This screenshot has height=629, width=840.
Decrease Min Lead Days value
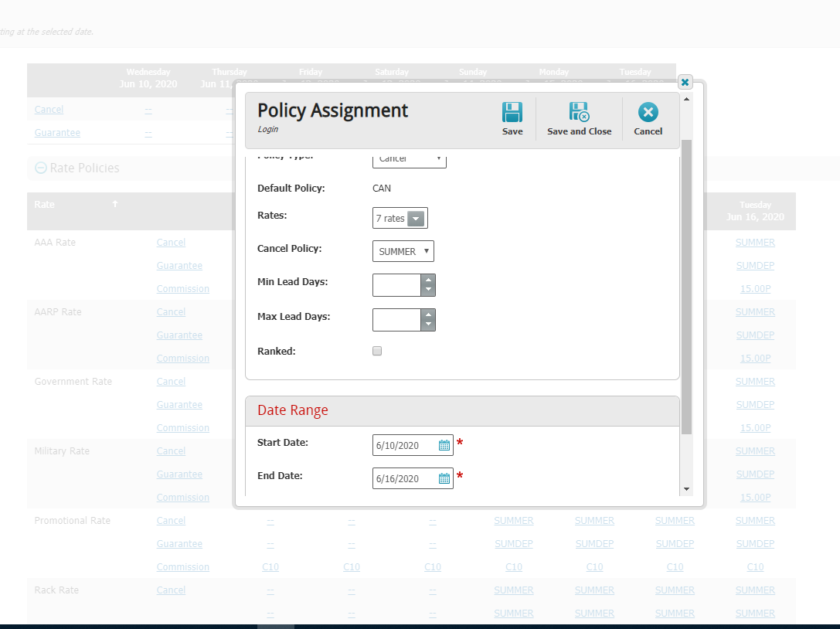pyautogui.click(x=428, y=291)
